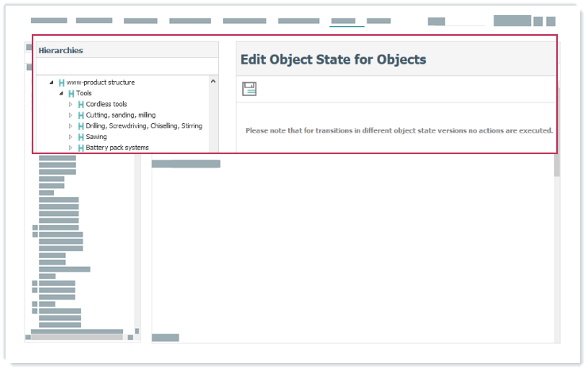Viewport: 588px width, 371px height.
Task: Click the vertical scrollbar on the right panel
Action: (556, 165)
